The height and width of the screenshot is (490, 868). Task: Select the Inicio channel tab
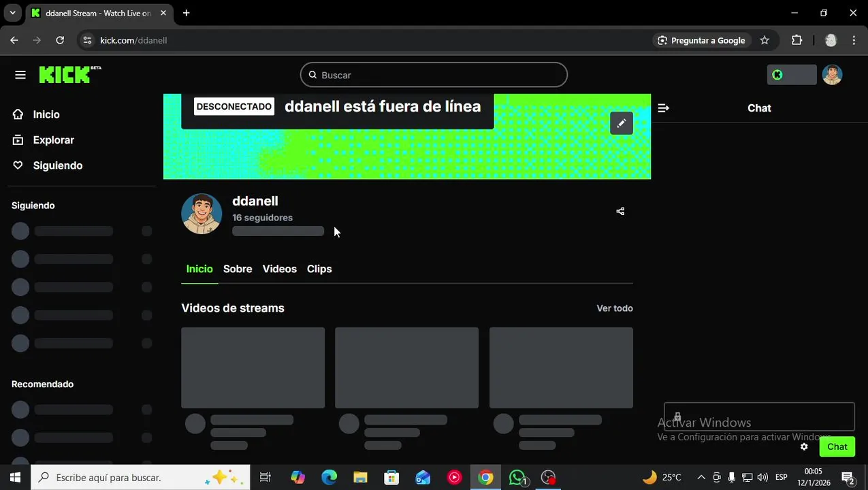point(199,269)
